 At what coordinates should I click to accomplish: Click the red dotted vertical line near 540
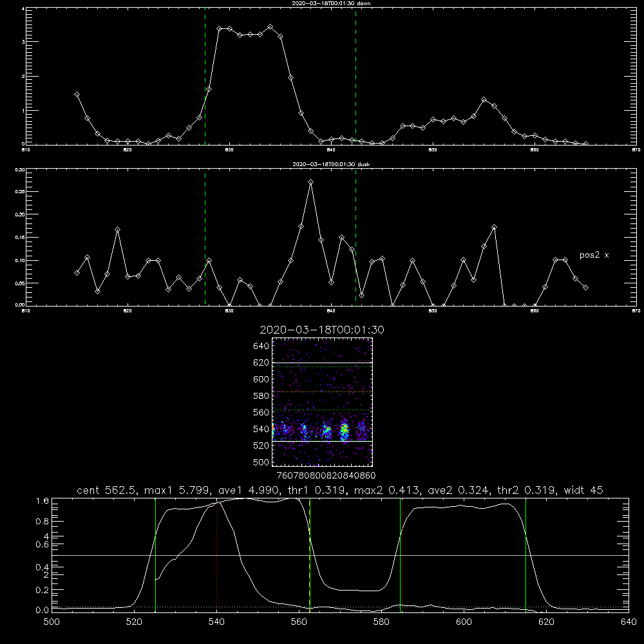click(217, 555)
